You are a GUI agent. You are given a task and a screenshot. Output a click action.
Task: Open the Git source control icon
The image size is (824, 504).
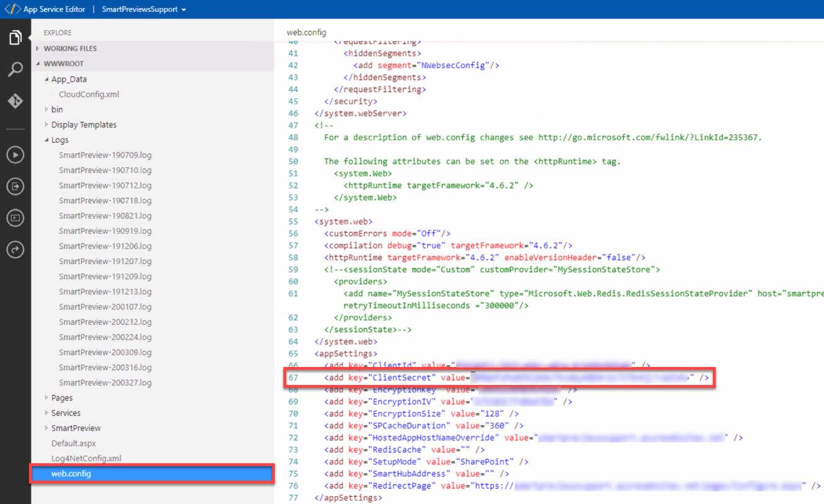(x=16, y=101)
